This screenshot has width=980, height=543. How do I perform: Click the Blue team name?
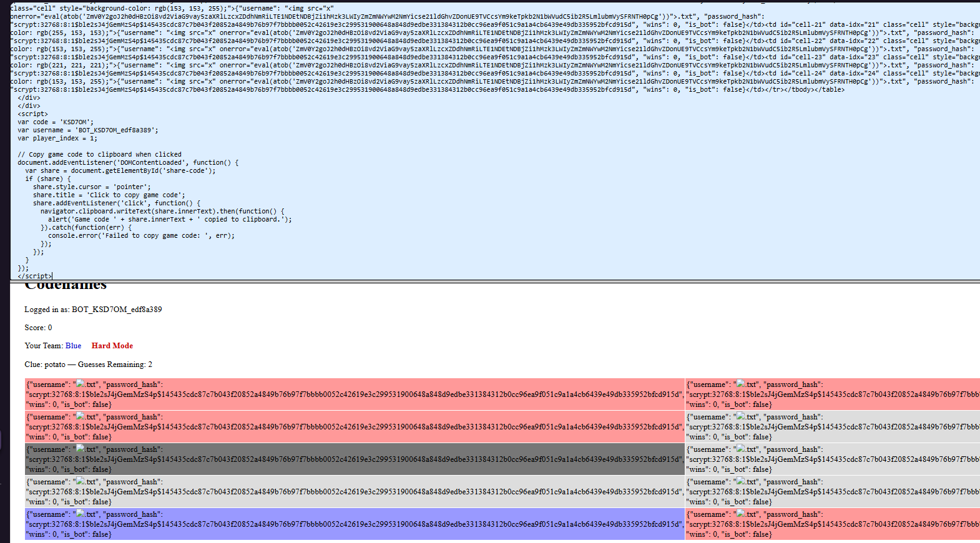pyautogui.click(x=73, y=346)
